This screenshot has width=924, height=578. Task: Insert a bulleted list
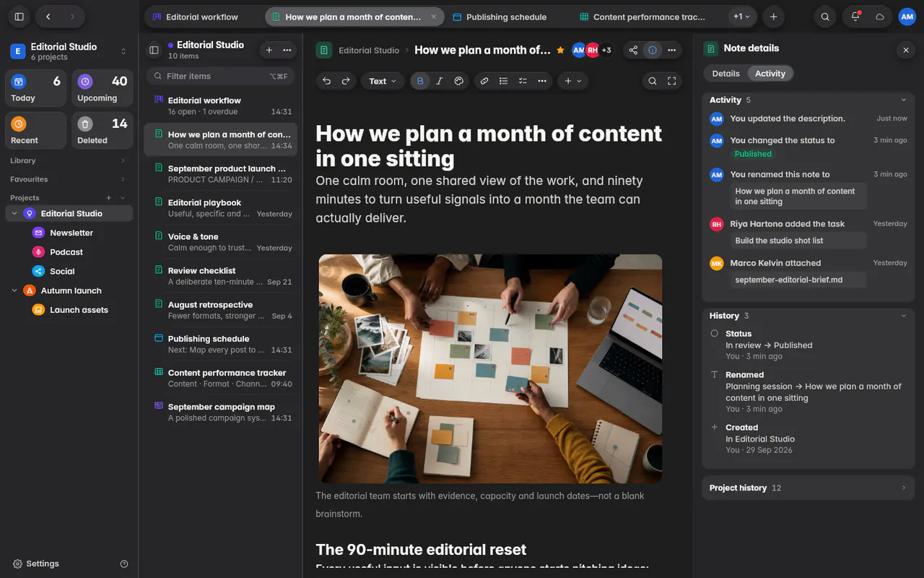pyautogui.click(x=504, y=81)
